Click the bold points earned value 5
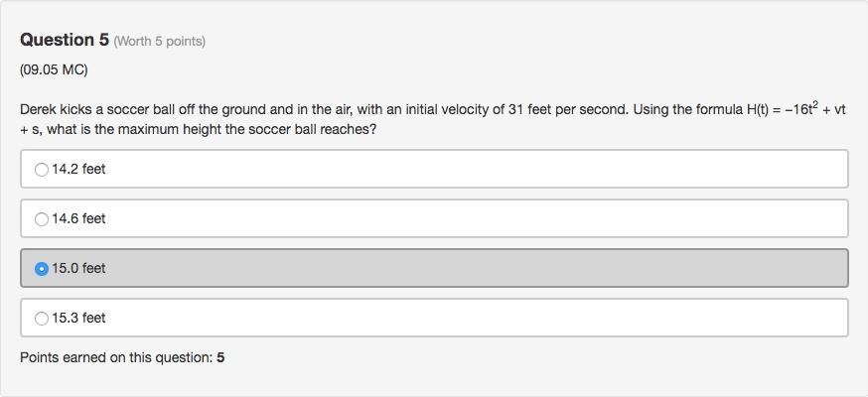868x397 pixels. [x=220, y=357]
